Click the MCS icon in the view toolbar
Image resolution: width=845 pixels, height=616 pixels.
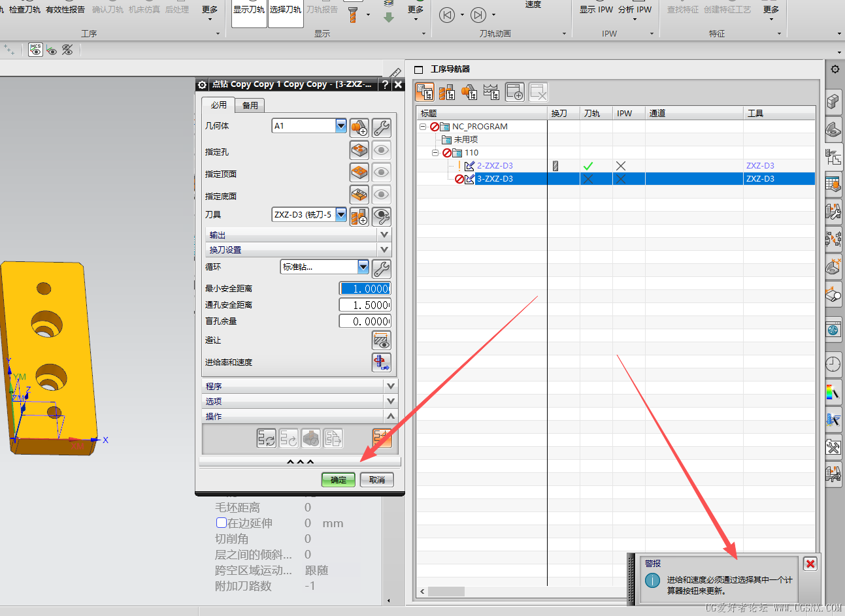(x=35, y=50)
